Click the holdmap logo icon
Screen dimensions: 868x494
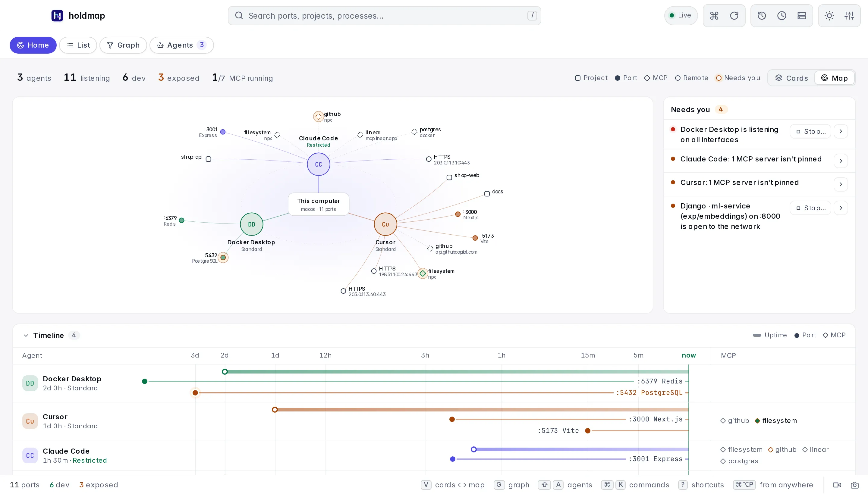57,16
